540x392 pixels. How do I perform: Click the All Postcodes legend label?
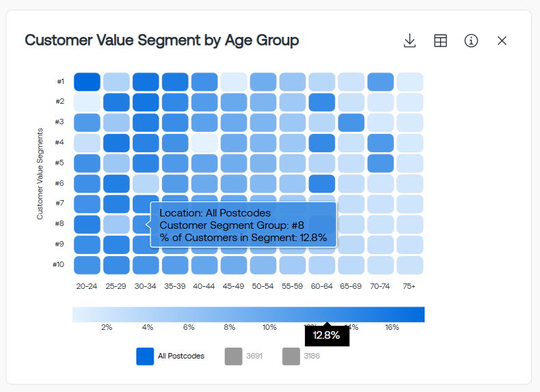181,356
